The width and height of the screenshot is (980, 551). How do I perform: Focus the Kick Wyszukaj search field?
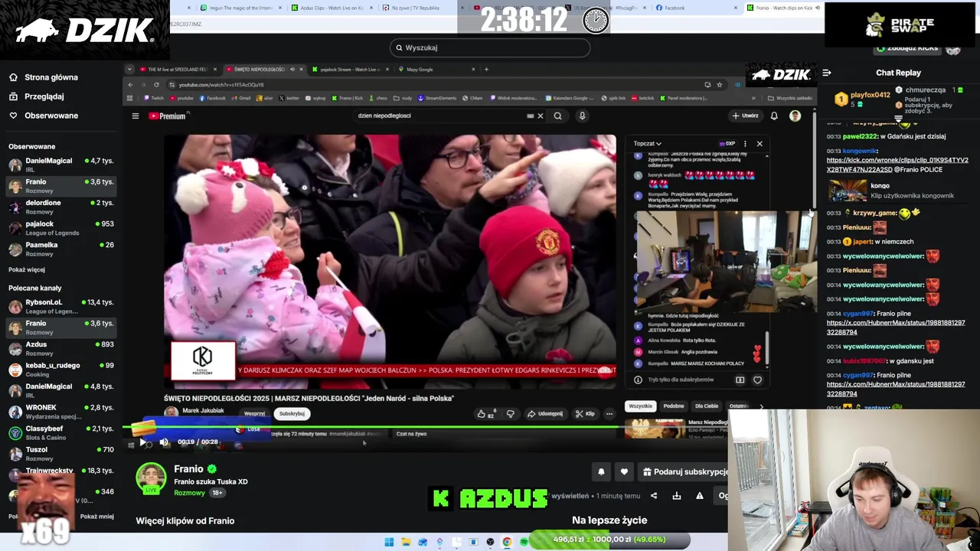pyautogui.click(x=490, y=47)
